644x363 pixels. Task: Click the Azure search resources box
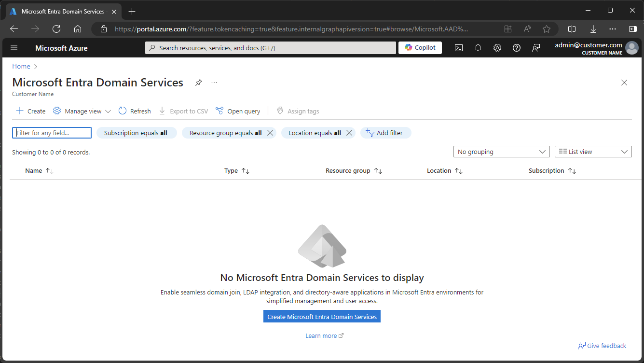pyautogui.click(x=270, y=48)
